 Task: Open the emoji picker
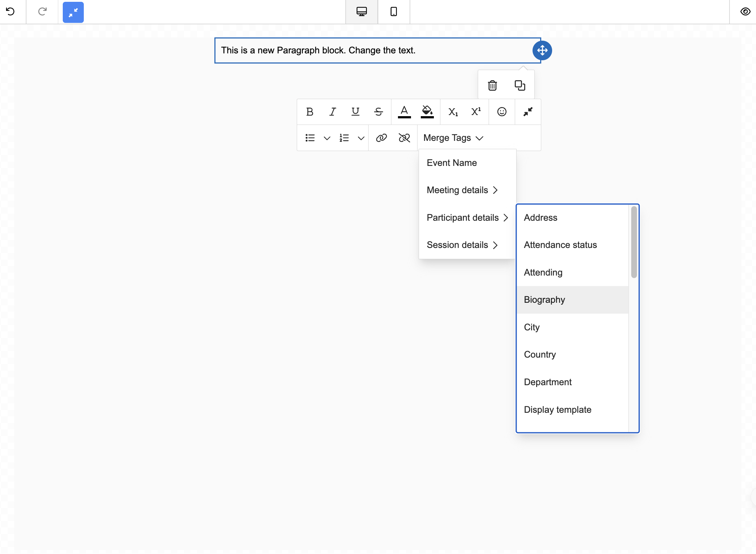click(x=502, y=112)
